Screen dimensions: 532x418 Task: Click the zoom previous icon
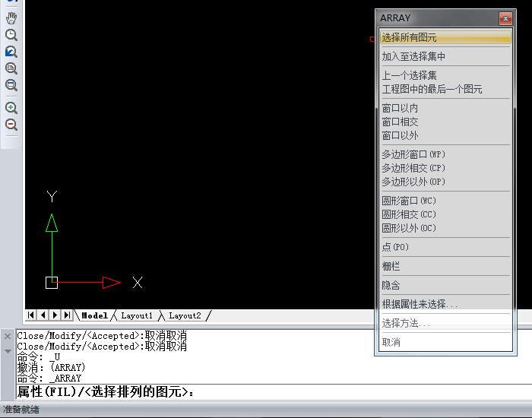[x=11, y=52]
